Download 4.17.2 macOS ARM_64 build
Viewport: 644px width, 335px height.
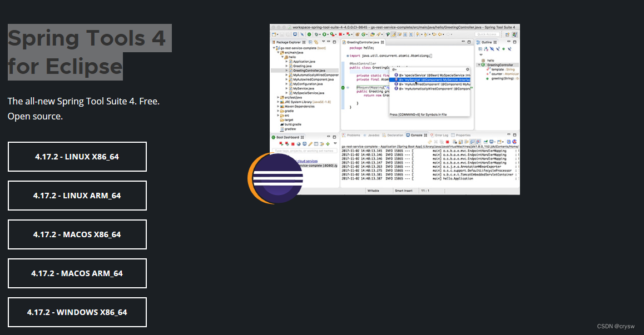[77, 273]
